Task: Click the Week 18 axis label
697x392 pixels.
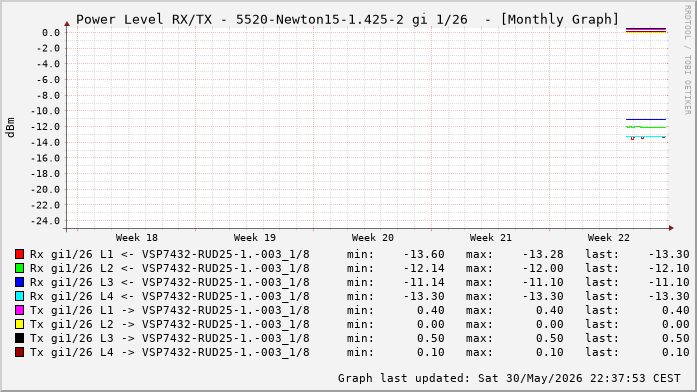Action: click(136, 238)
